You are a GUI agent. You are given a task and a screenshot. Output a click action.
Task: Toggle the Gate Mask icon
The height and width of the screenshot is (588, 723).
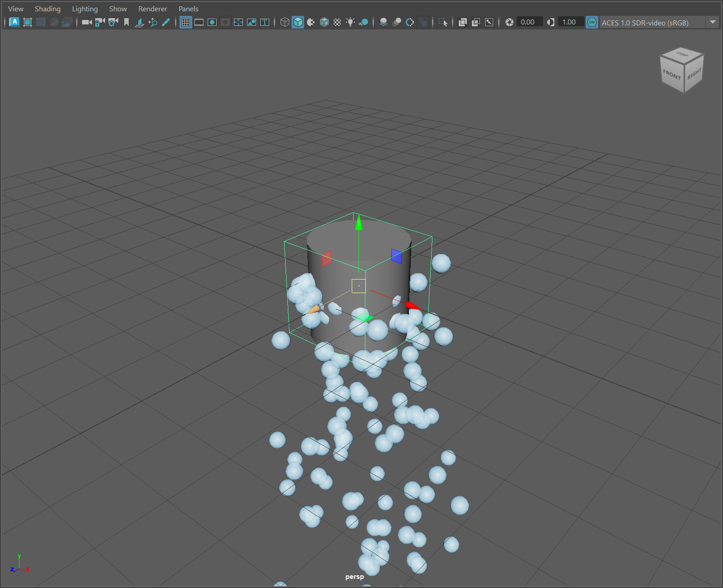tap(225, 22)
